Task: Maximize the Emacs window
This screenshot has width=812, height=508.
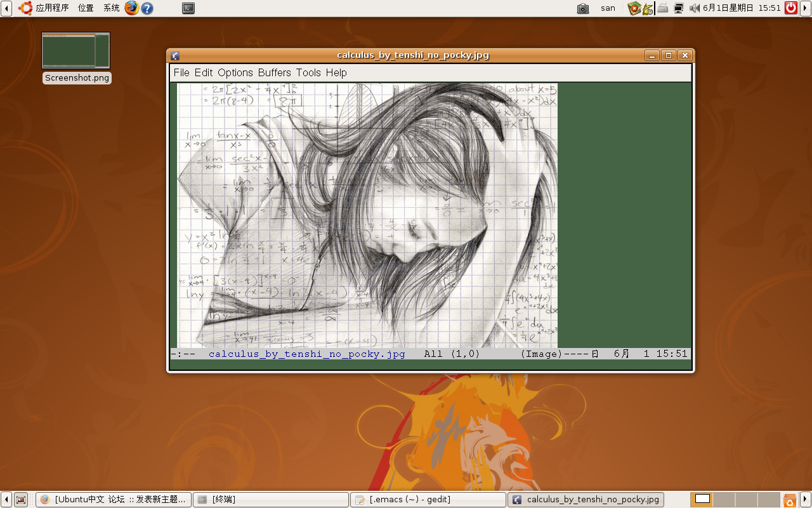Action: tap(669, 55)
